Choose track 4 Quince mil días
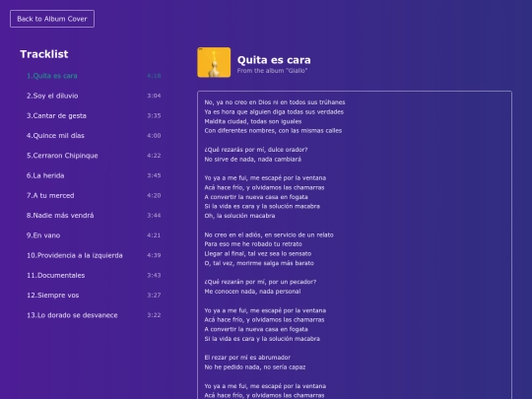 tap(94, 136)
